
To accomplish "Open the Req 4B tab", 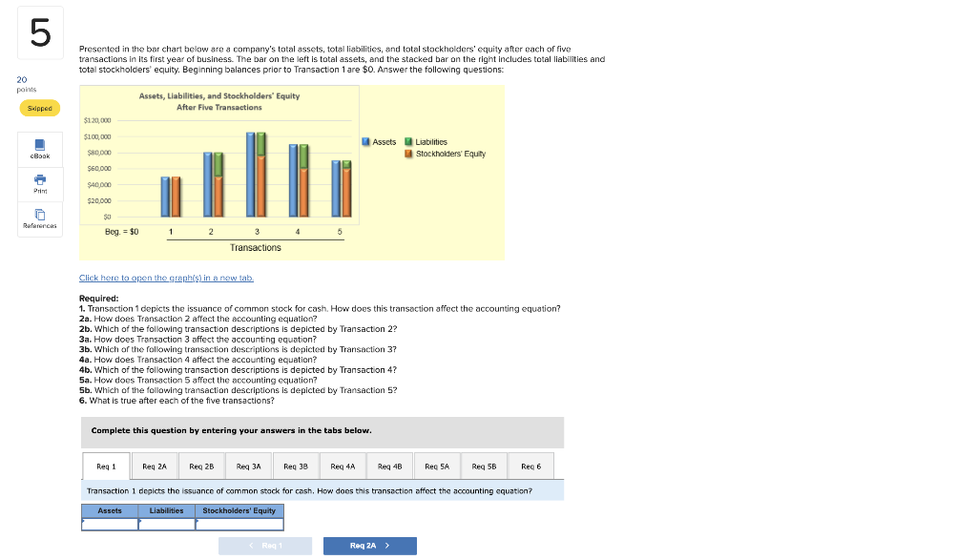I will point(389,466).
